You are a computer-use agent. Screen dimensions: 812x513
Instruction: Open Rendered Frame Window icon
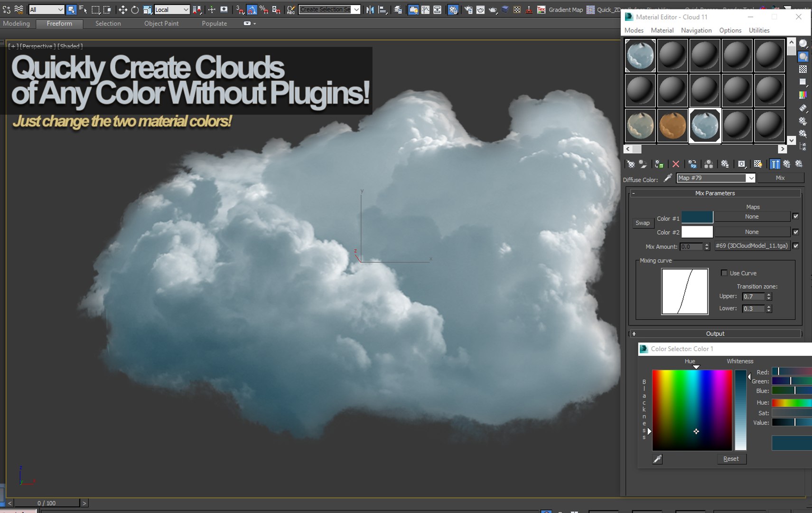tap(480, 9)
